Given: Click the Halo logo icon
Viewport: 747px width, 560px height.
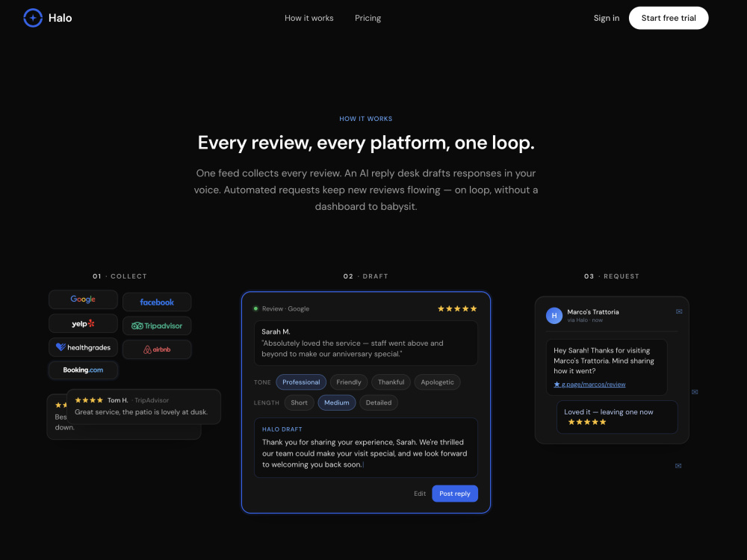Looking at the screenshot, I should click(33, 18).
